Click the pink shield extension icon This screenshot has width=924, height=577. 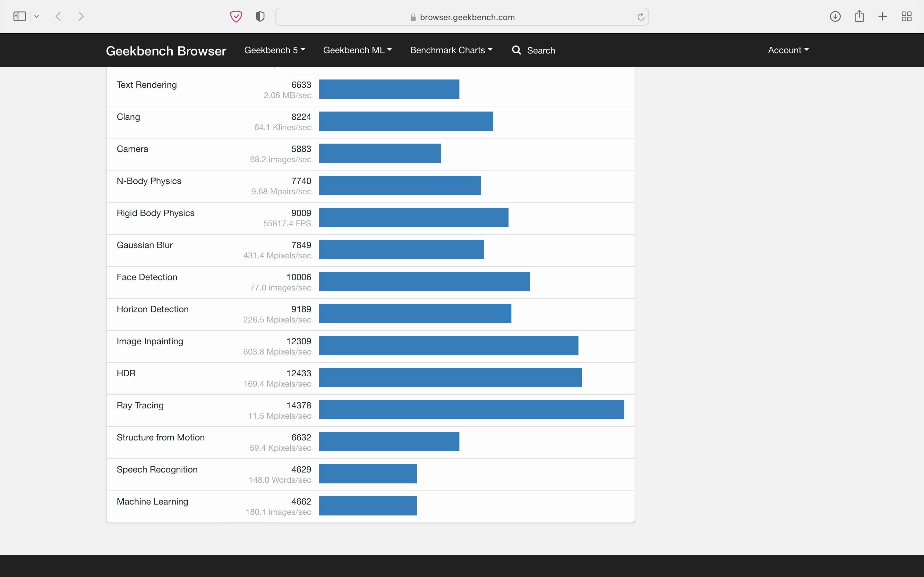point(236,16)
